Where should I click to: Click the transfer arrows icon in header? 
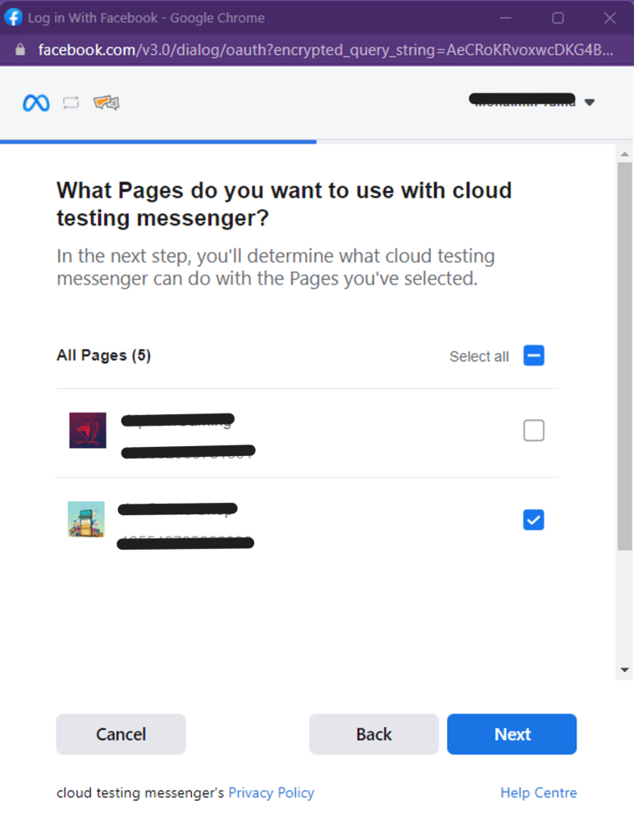[71, 103]
